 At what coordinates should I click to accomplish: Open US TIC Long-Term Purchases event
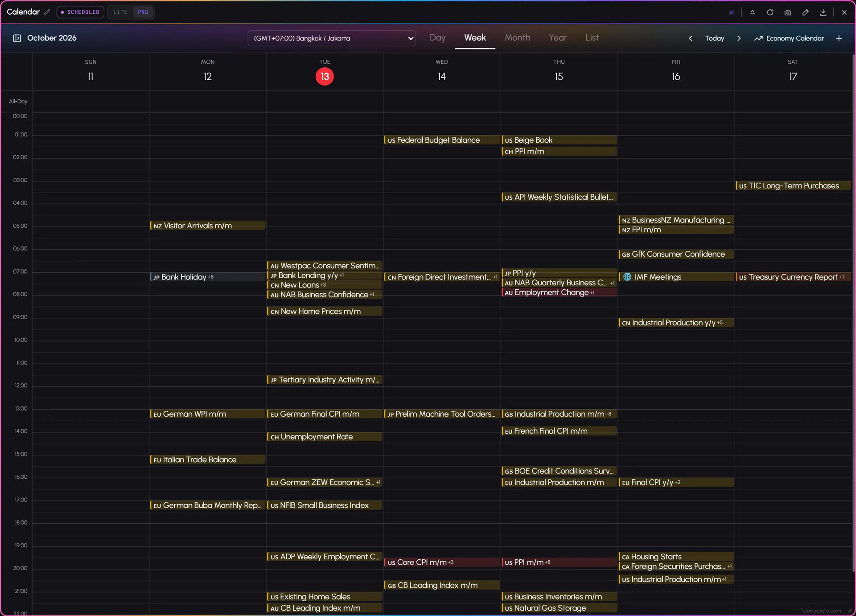pyautogui.click(x=793, y=186)
